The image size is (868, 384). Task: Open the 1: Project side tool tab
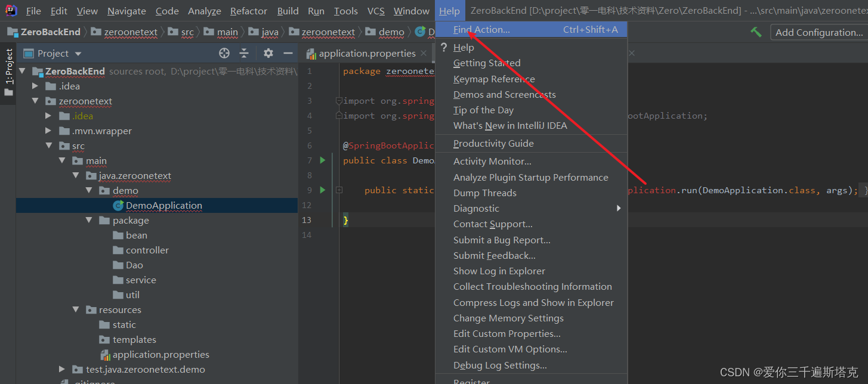click(8, 73)
